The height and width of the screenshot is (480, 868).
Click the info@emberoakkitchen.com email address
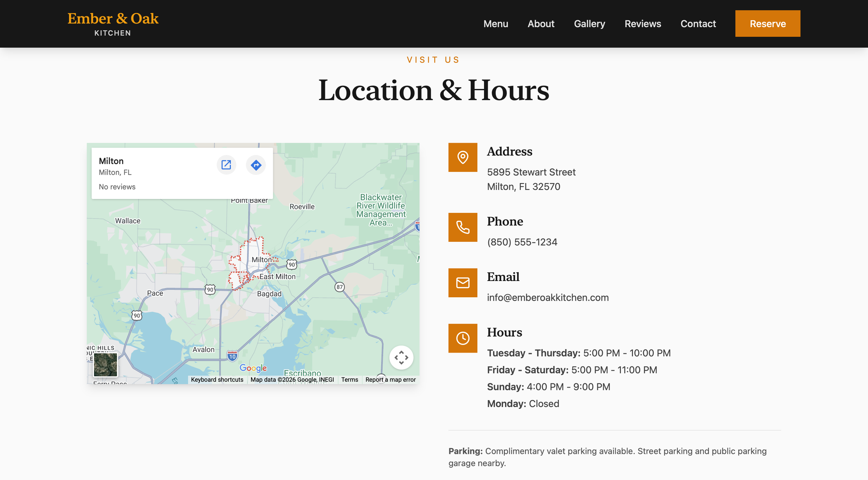pyautogui.click(x=548, y=298)
